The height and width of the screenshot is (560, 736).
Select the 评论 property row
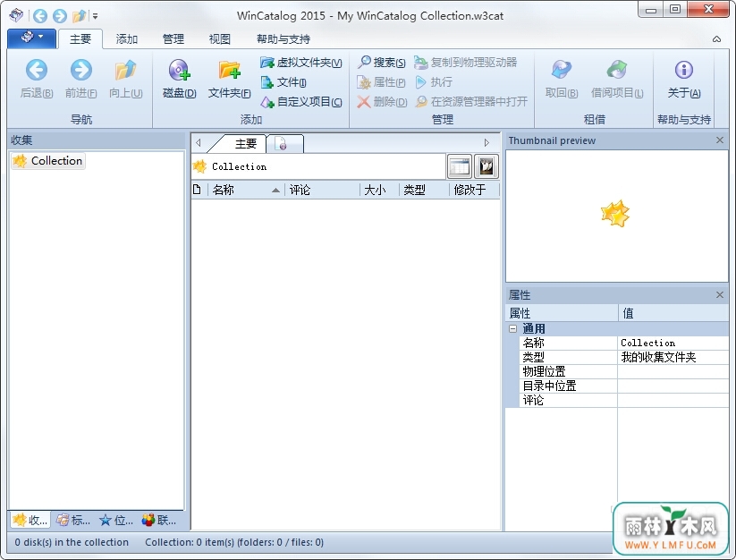coord(624,401)
